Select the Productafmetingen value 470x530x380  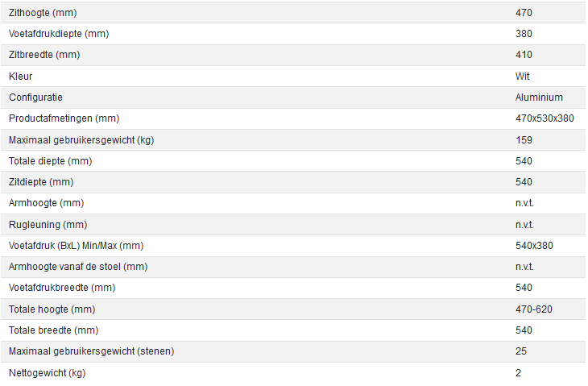pos(545,118)
